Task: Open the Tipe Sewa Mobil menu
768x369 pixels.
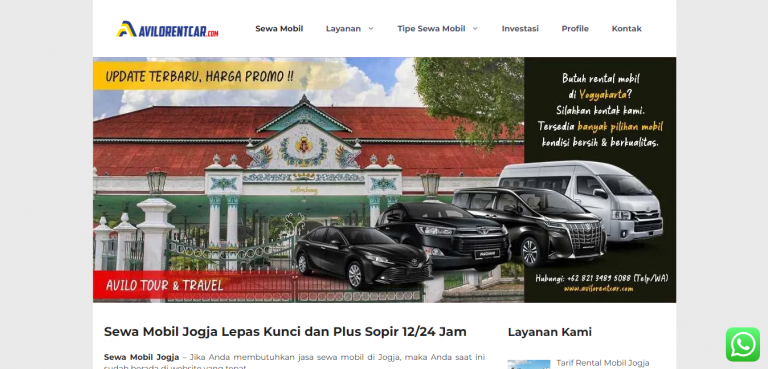Action: (431, 28)
